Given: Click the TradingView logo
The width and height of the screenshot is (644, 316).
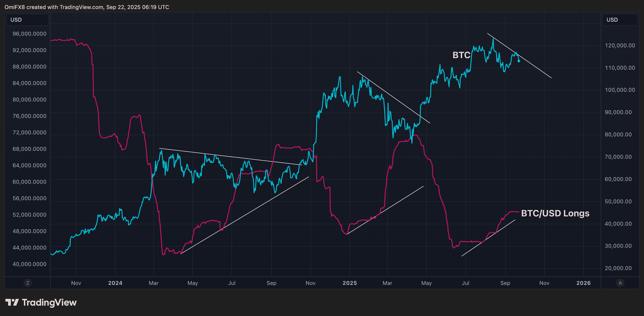Looking at the screenshot, I should click(x=41, y=302).
